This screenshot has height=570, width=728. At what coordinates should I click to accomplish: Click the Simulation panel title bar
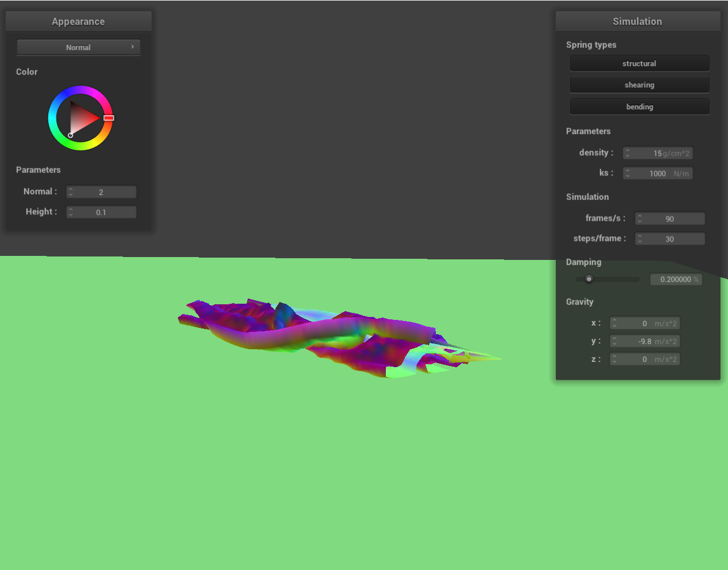click(638, 21)
